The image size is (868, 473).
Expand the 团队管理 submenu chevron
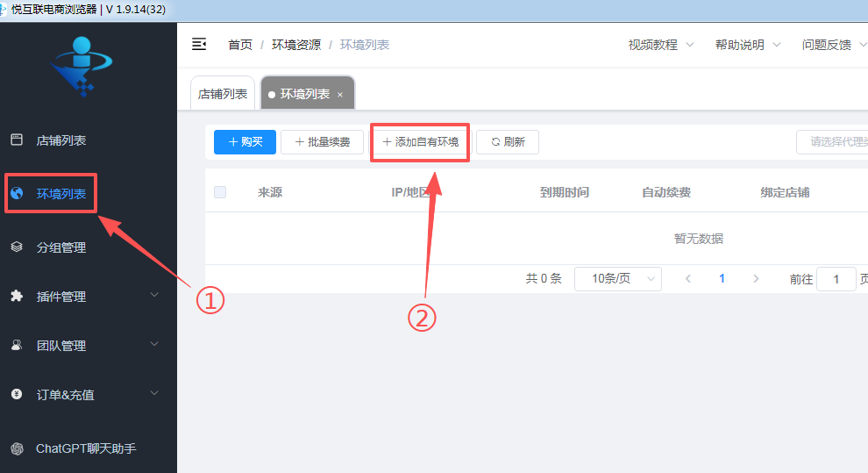point(154,344)
